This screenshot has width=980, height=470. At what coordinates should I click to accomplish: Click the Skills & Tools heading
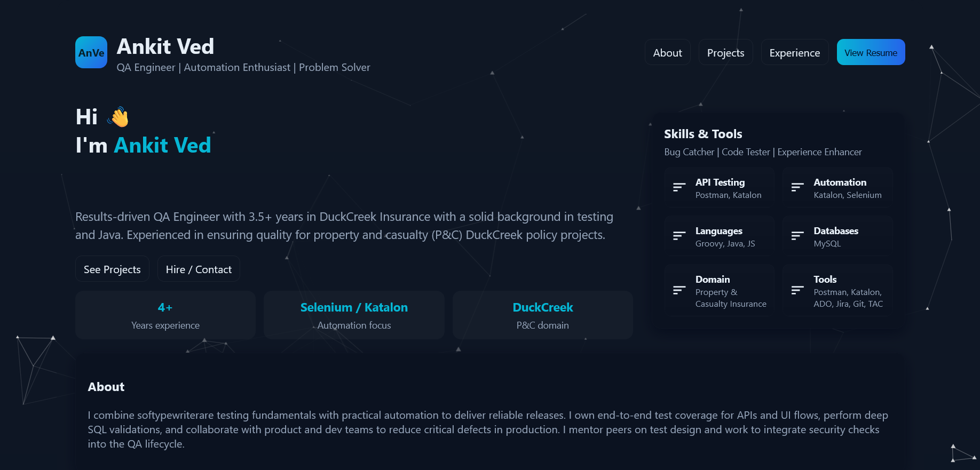[703, 134]
